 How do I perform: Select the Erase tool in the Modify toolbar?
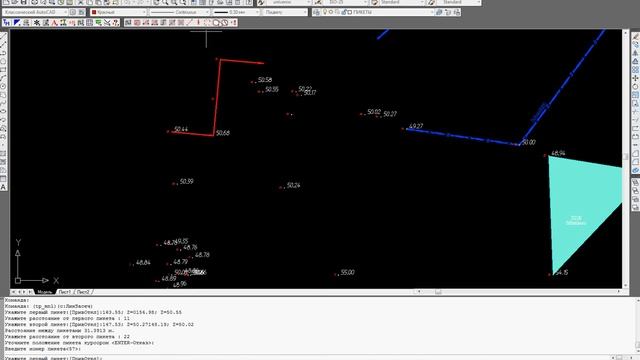[x=636, y=36]
